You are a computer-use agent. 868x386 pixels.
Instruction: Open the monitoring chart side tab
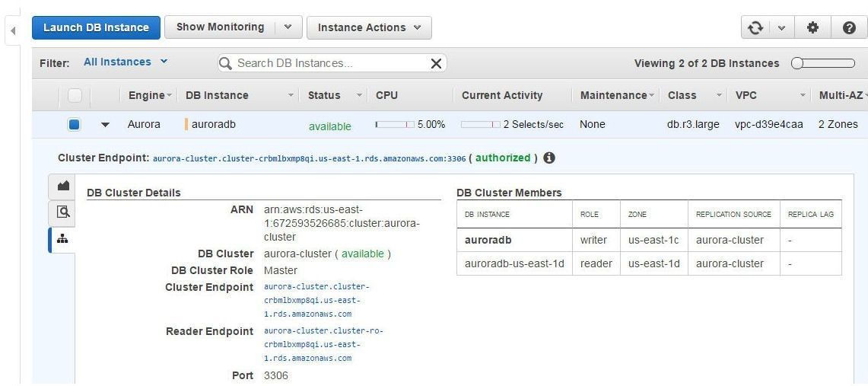point(62,186)
